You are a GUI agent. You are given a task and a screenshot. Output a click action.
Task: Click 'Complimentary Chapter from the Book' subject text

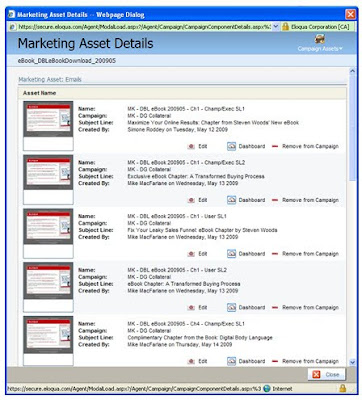click(x=200, y=338)
